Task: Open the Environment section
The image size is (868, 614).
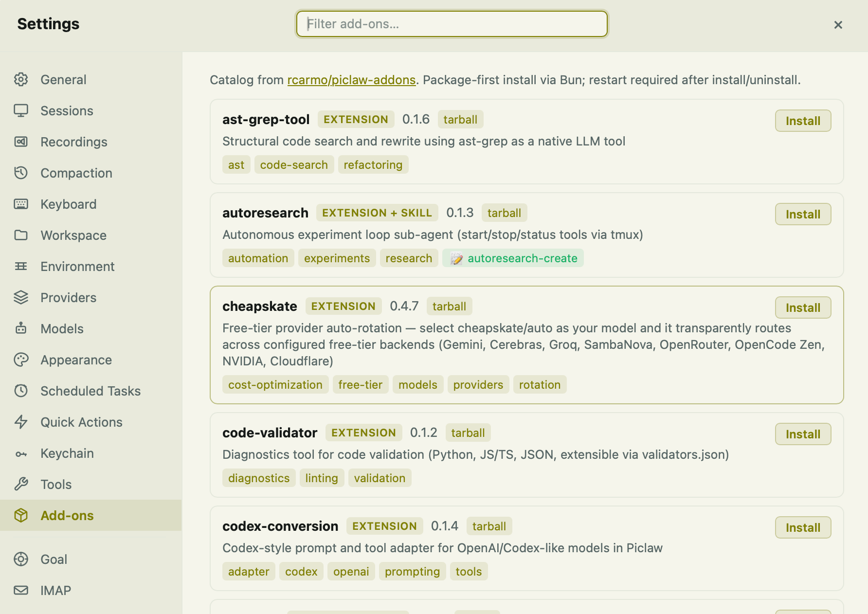Action: click(91, 266)
